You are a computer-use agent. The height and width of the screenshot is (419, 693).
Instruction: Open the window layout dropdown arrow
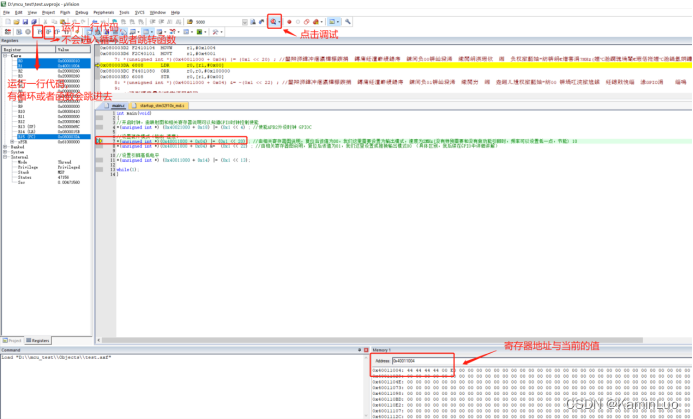click(x=338, y=22)
